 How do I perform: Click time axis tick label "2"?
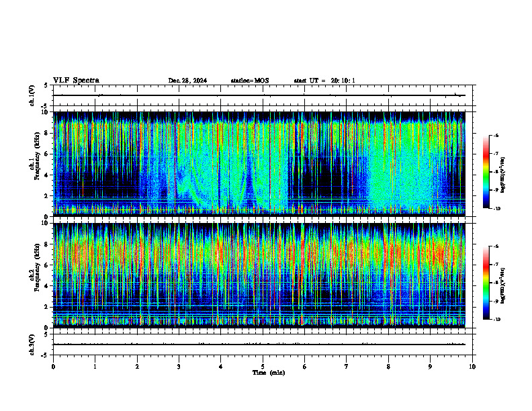click(x=137, y=367)
